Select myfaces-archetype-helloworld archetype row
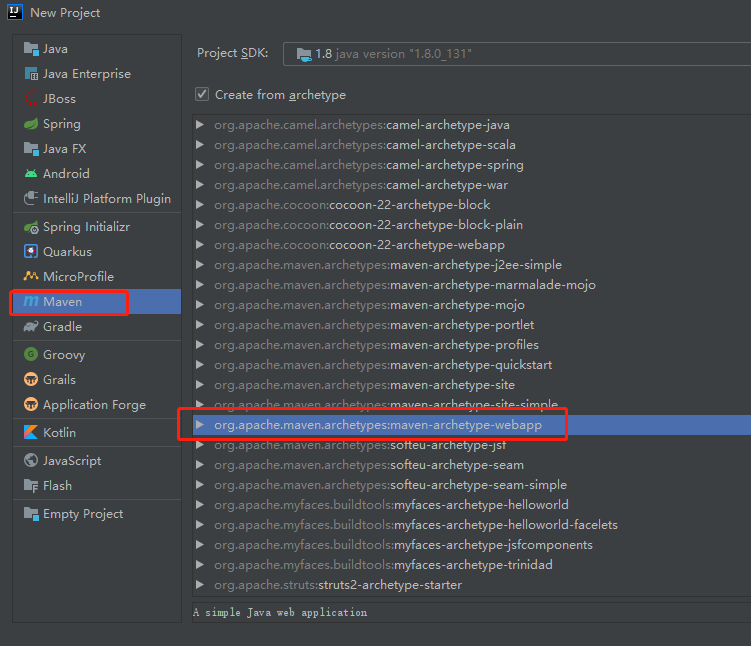The image size is (751, 646). [472, 505]
